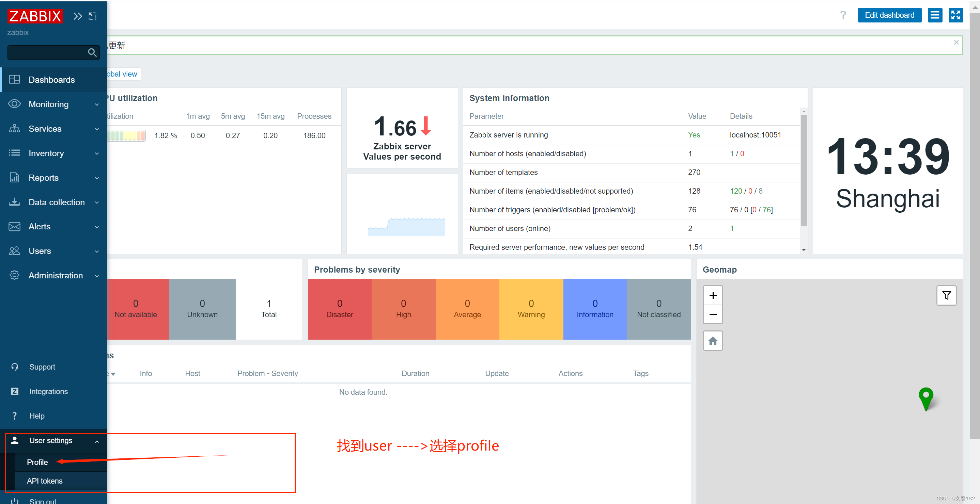Zoom out on the Geomap
Screen dimensions: 980x504
pos(713,314)
